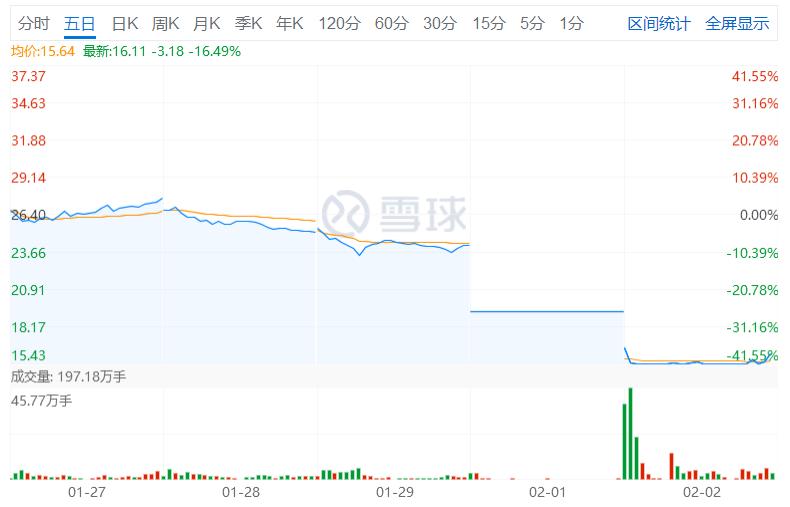The height and width of the screenshot is (507, 790).
Task: Open the 年K yearly chart
Action: tap(290, 23)
